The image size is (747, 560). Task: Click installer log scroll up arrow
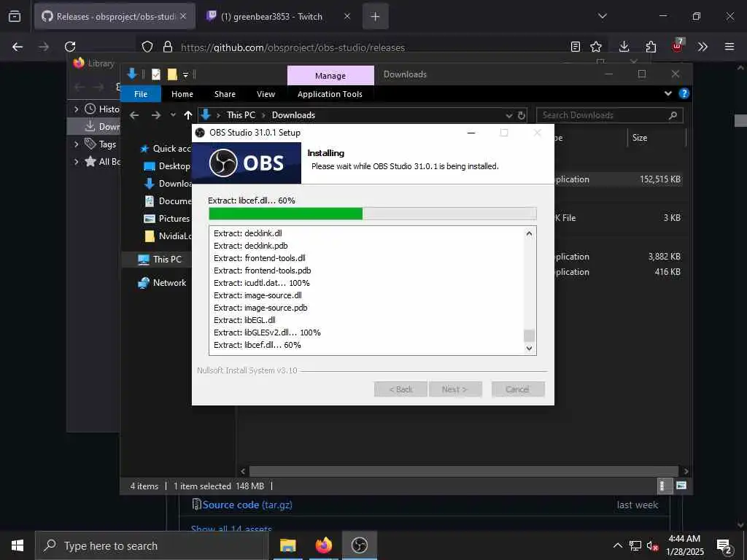click(529, 233)
